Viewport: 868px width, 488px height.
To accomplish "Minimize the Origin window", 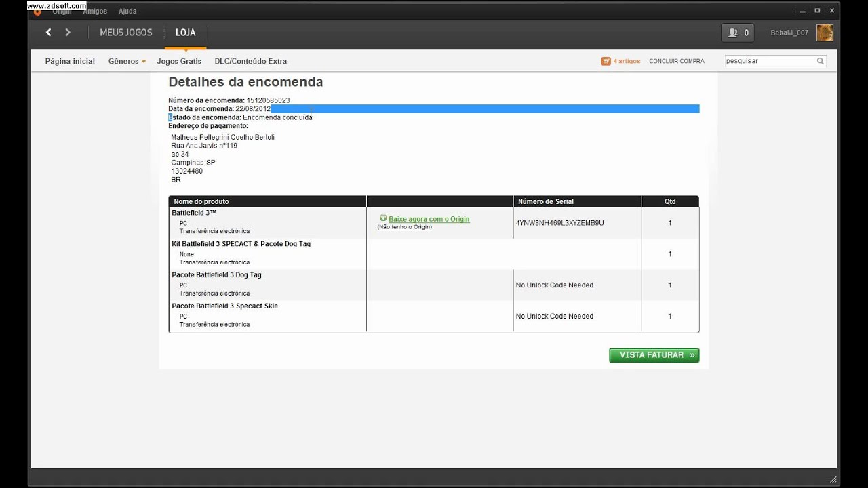I will 803,10.
